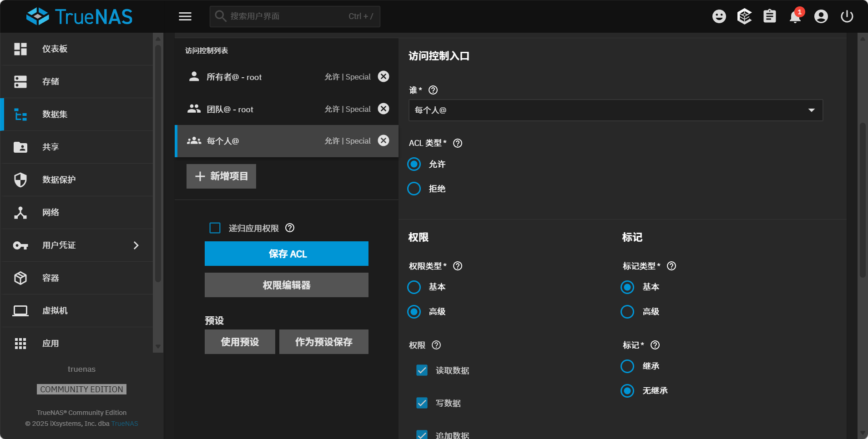The image size is (868, 439).
Task: Click the feedback smiley face icon
Action: pyautogui.click(x=719, y=17)
